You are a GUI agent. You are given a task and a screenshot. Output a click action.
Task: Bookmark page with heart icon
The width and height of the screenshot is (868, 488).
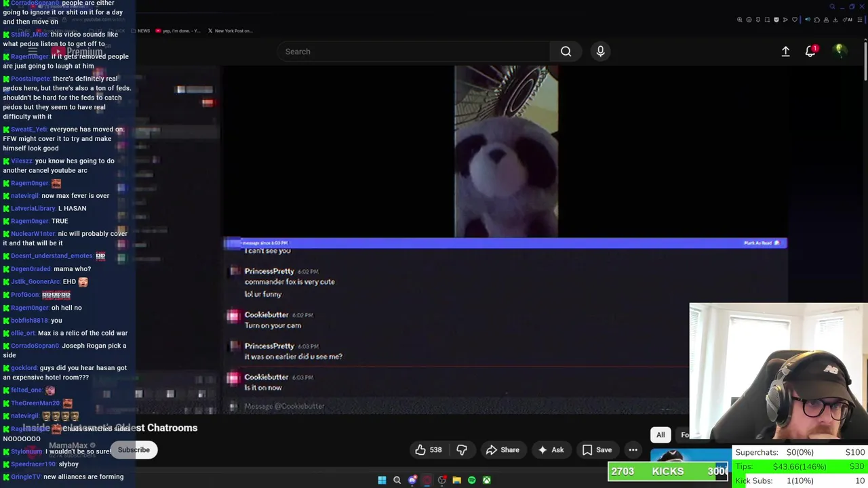pyautogui.click(x=795, y=20)
